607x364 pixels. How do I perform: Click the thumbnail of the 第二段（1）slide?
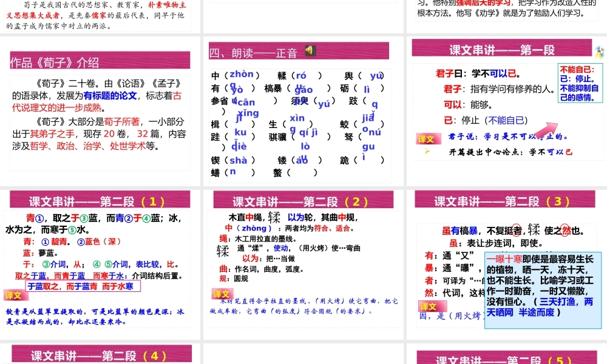pyautogui.click(x=101, y=267)
